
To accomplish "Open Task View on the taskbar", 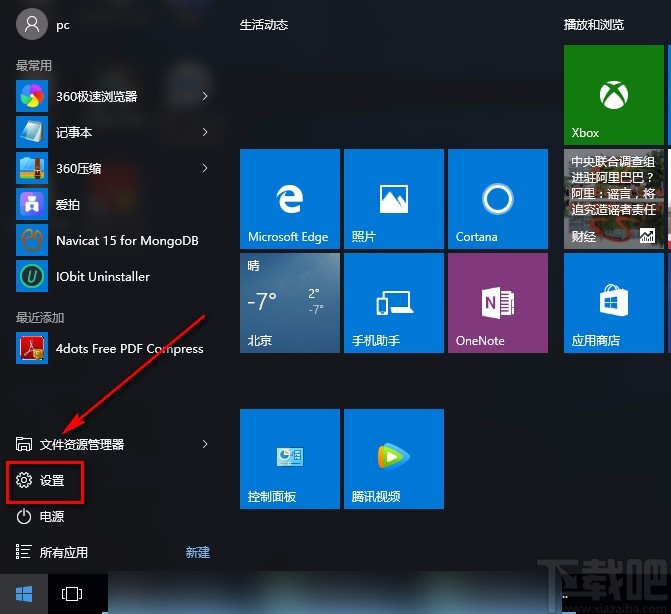I will (72, 594).
